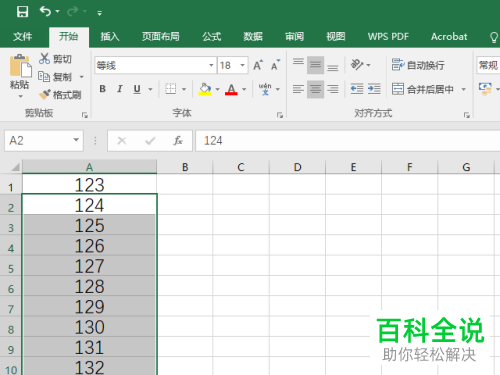Open the 对齐方式 dialog launcher
The height and width of the screenshot is (375, 500).
467,115
